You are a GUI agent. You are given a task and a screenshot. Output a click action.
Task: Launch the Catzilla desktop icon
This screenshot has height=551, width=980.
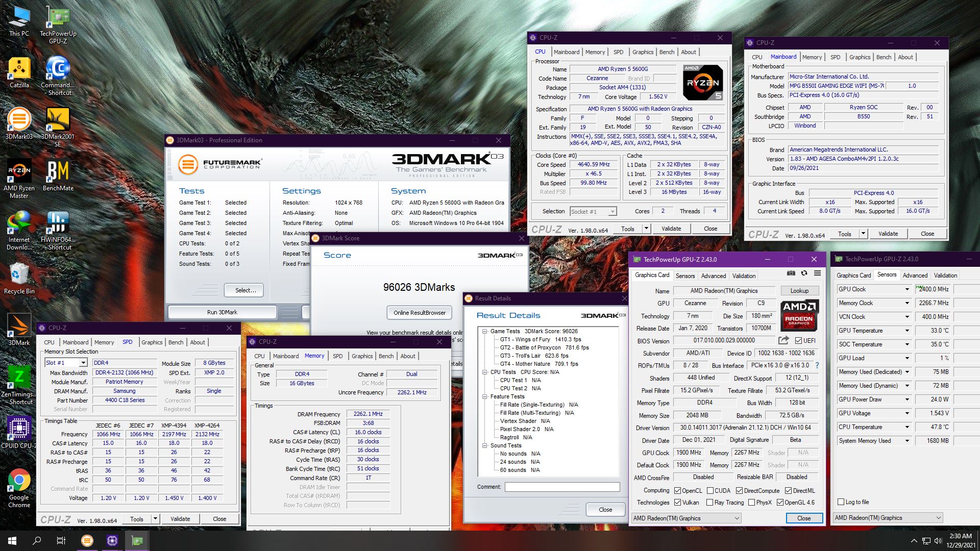click(19, 73)
